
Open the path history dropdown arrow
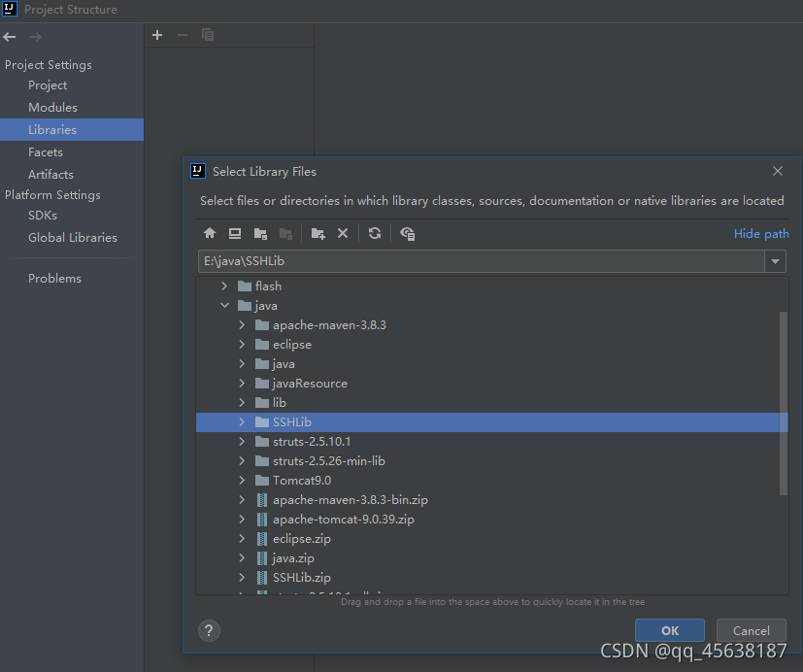click(776, 261)
